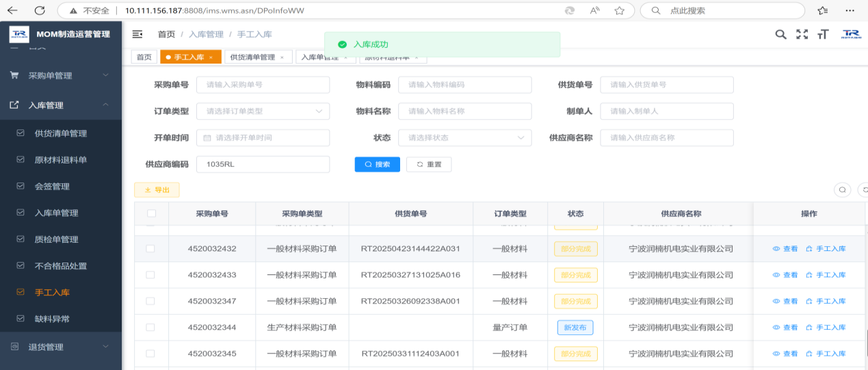Open the header magnifier search icon

[x=780, y=34]
